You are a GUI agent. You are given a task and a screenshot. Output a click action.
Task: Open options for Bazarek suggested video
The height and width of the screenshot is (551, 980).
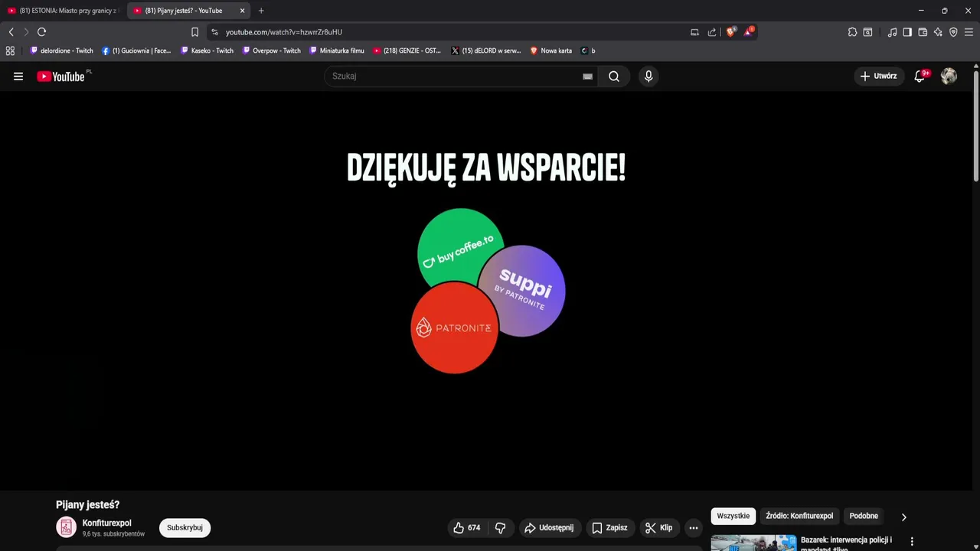click(x=911, y=542)
